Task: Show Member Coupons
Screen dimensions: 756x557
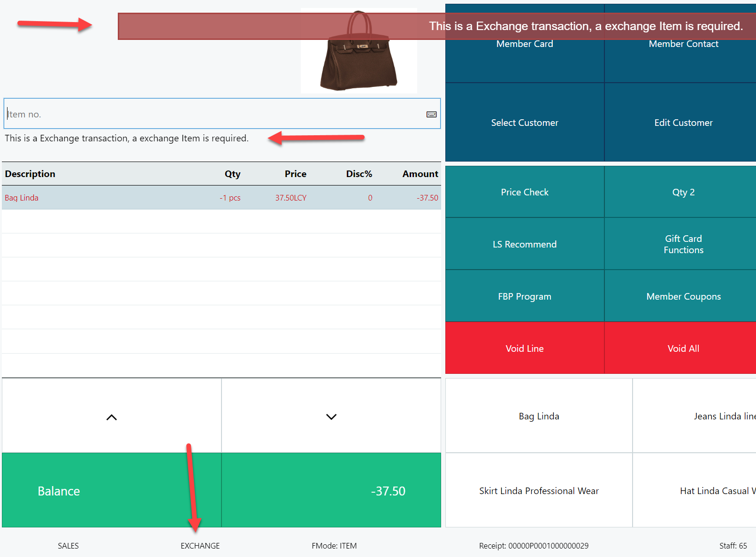Action: (x=683, y=296)
